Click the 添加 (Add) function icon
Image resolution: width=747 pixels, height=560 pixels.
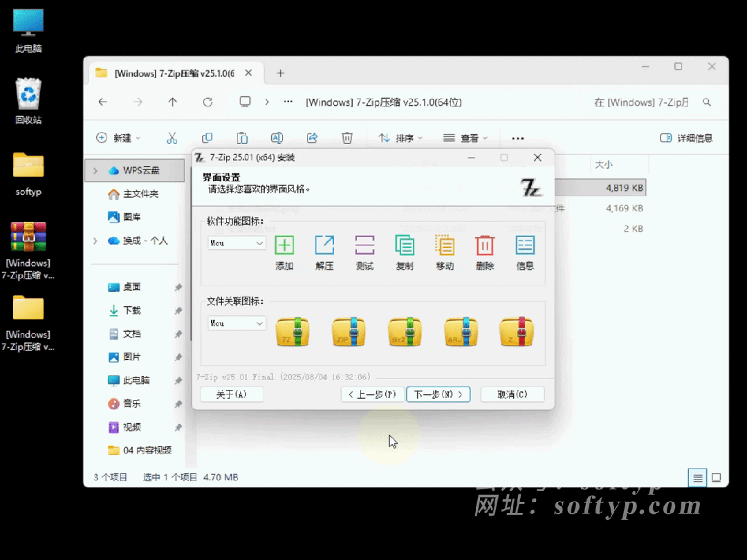coord(284,245)
